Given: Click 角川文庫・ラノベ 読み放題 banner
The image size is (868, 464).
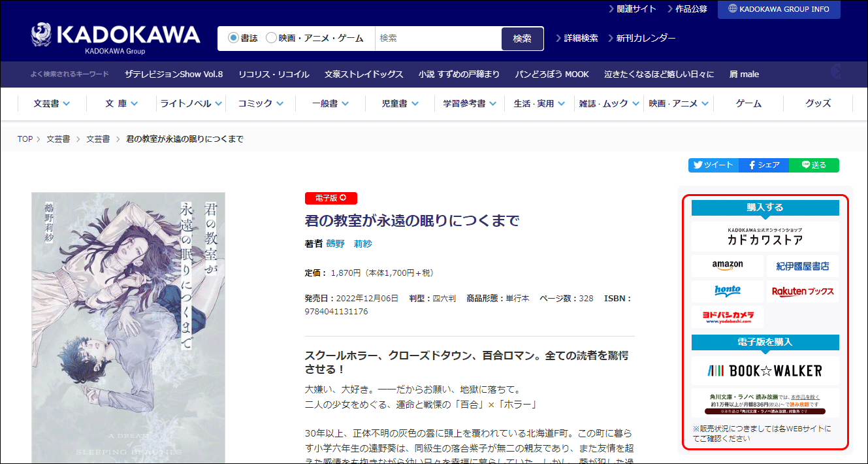Looking at the screenshot, I should pyautogui.click(x=765, y=403).
